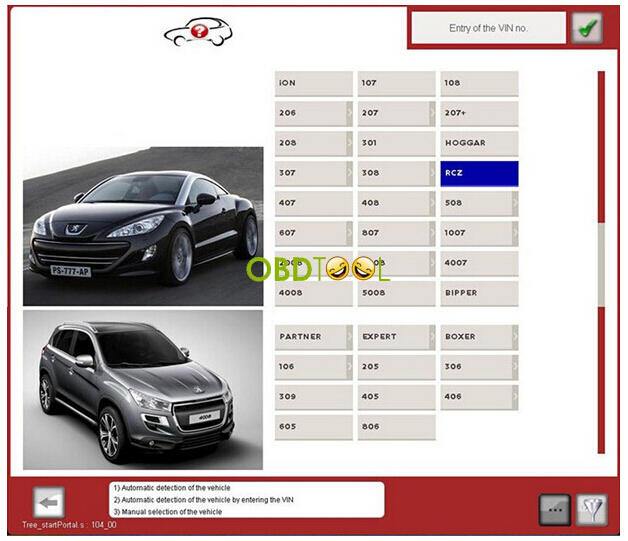Select the 207+ vehicle
Image resolution: width=628 pixels, height=541 pixels.
[479, 113]
